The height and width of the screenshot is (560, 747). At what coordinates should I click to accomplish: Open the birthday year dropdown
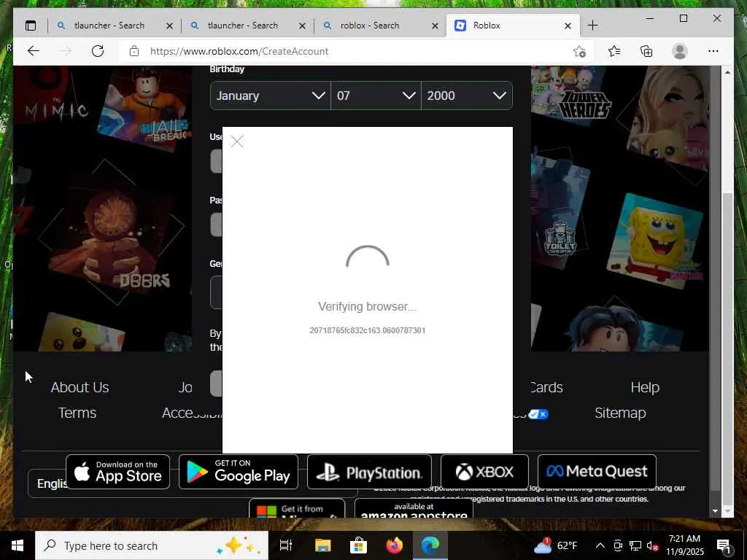[x=467, y=96]
